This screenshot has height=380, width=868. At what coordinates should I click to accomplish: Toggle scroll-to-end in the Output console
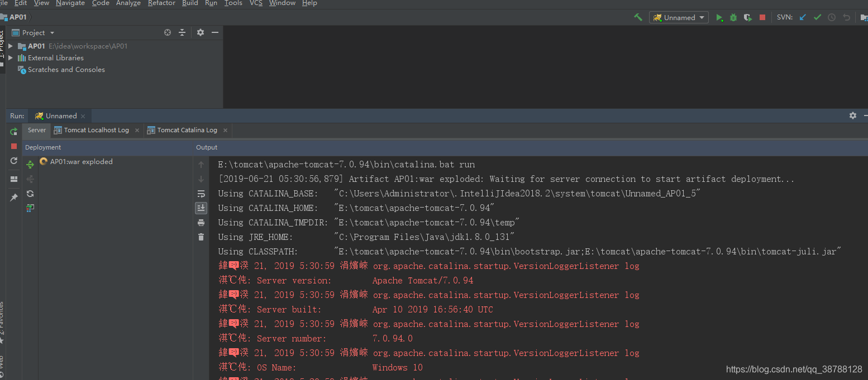tap(201, 208)
